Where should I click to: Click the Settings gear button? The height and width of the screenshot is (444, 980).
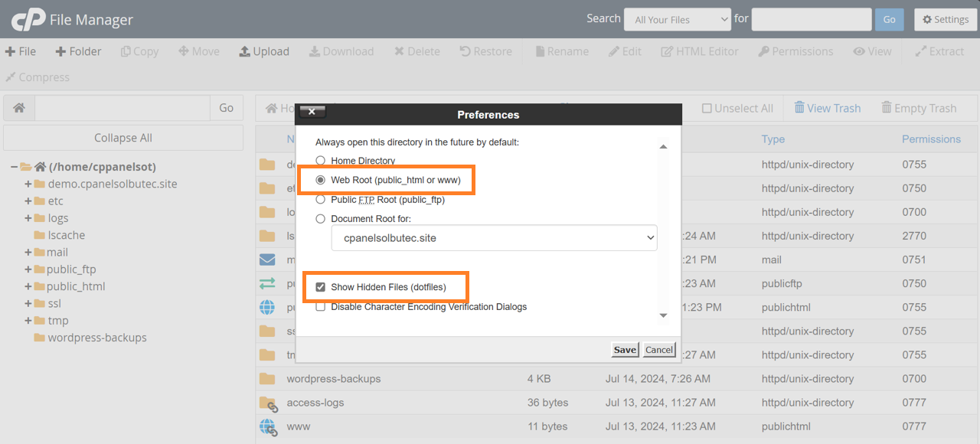click(945, 19)
